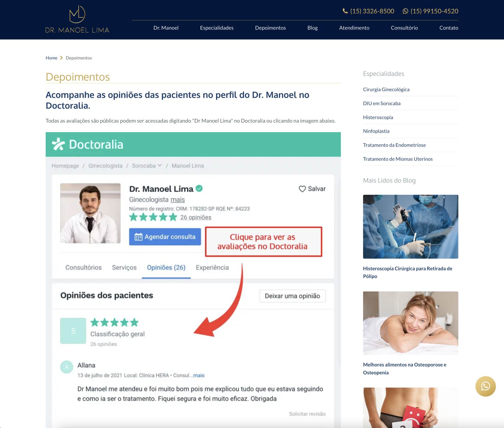The width and height of the screenshot is (504, 428).
Task: Click the Doctoralia logo in the green banner
Action: coord(88,144)
